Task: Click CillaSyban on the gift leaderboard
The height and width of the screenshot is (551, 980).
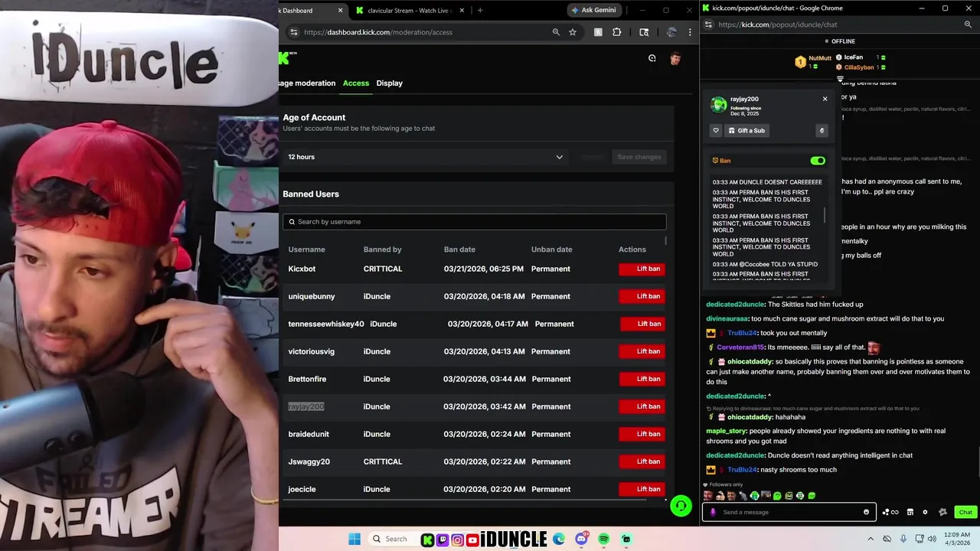Action: (x=859, y=67)
